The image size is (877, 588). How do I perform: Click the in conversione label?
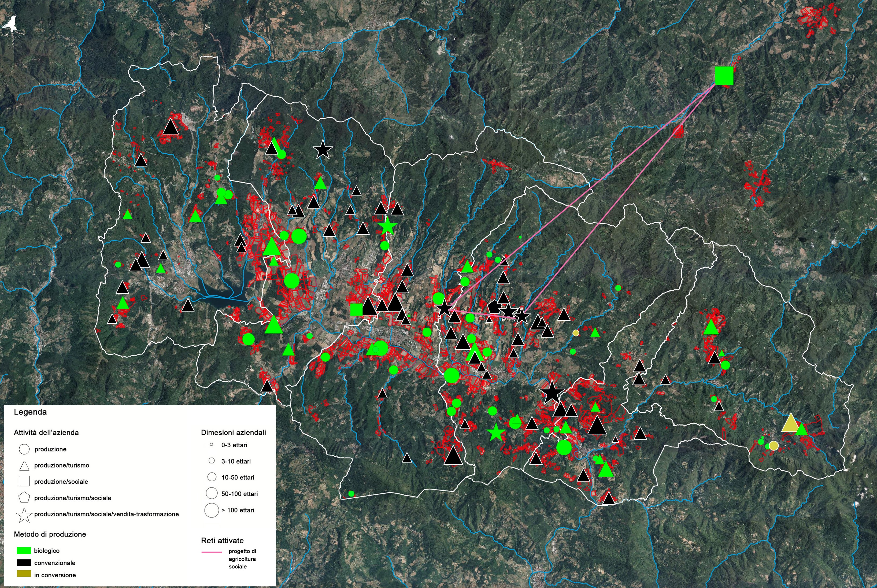click(x=55, y=575)
